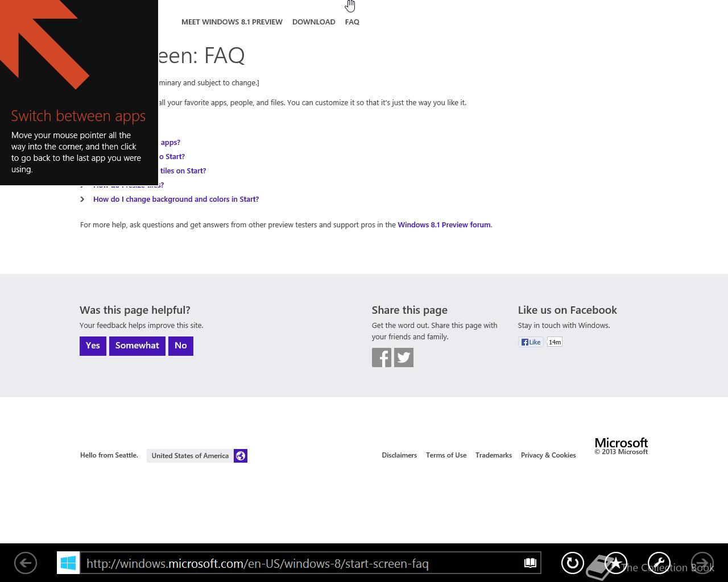
Task: Open the Trademarks footer link
Action: [x=494, y=455]
